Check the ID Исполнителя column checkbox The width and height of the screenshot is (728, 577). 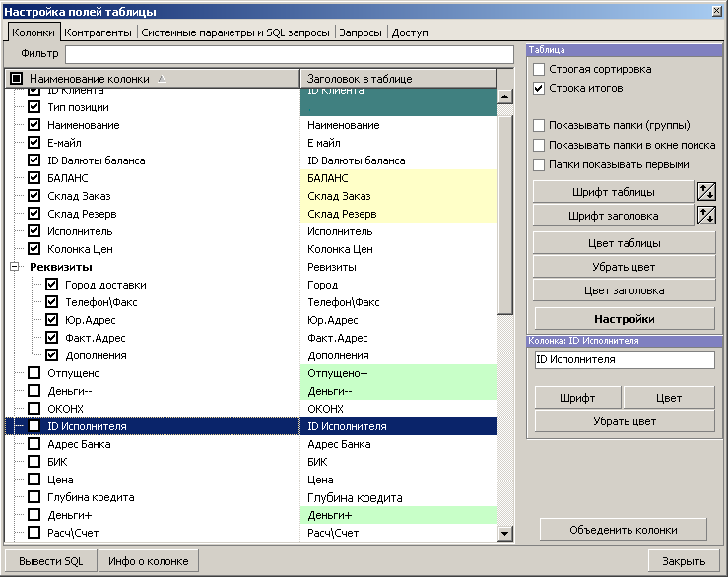point(33,426)
